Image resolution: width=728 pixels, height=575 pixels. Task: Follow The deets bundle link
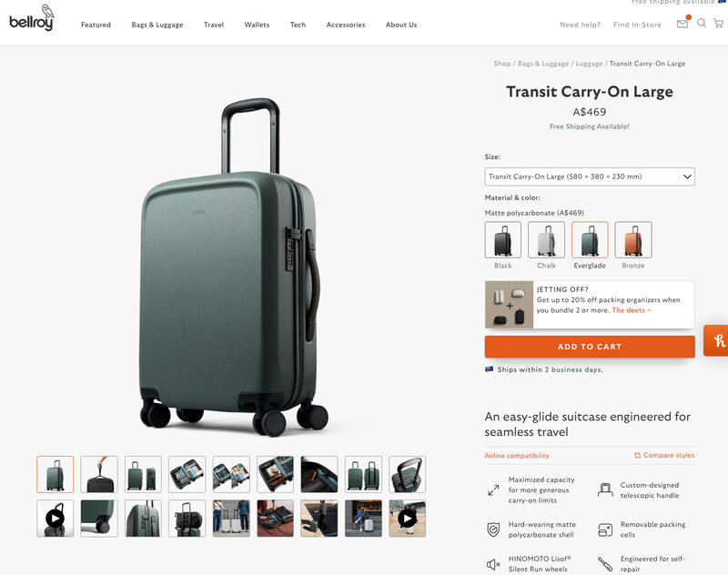[x=631, y=310]
